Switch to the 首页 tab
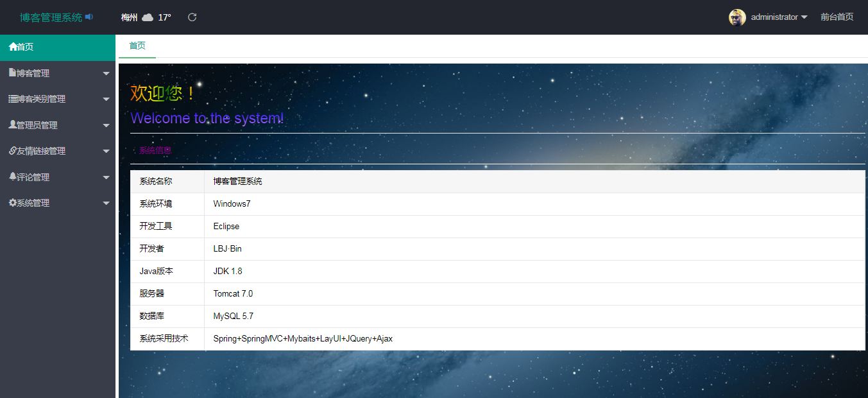Viewport: 868px width, 398px height. coord(137,46)
